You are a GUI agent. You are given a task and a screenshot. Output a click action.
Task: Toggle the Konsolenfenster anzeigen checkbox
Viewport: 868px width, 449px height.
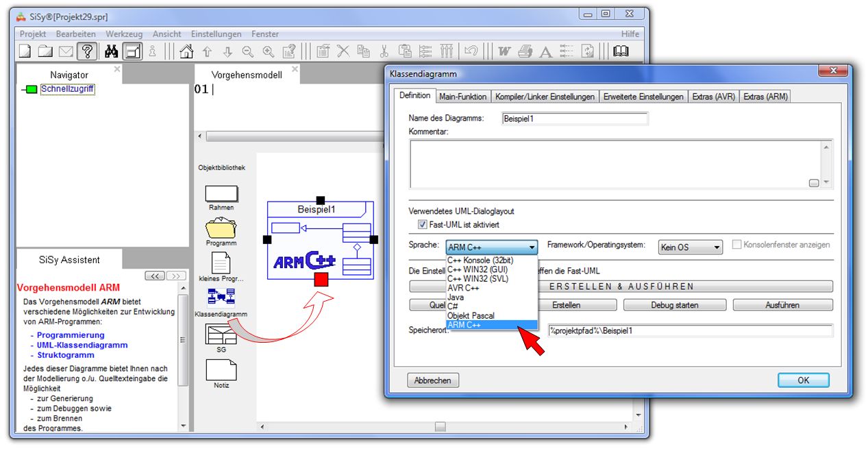[x=737, y=245]
